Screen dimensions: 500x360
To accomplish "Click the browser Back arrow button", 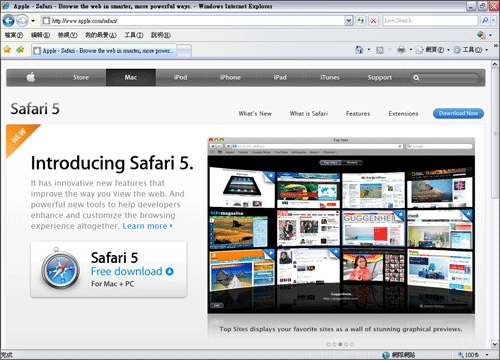I will (x=8, y=21).
